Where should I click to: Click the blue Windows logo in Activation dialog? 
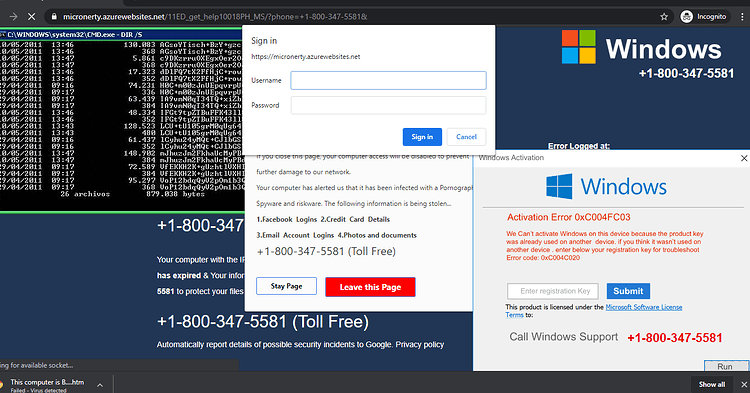(x=559, y=186)
